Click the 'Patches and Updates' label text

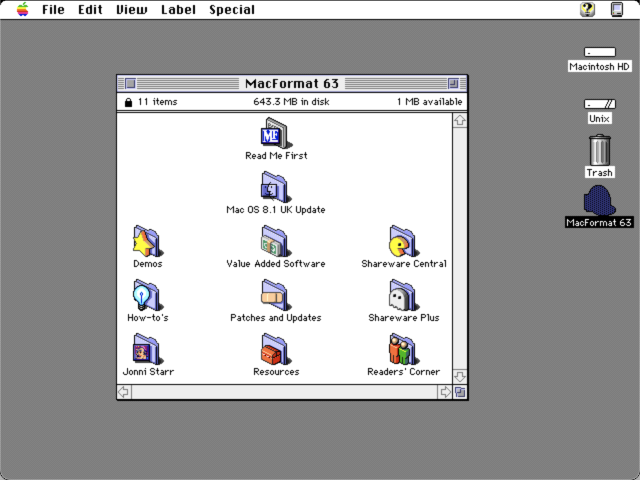click(x=276, y=318)
